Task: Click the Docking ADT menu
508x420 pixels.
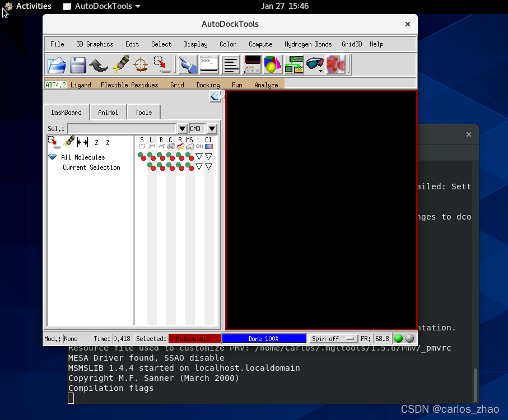Action: [x=208, y=85]
